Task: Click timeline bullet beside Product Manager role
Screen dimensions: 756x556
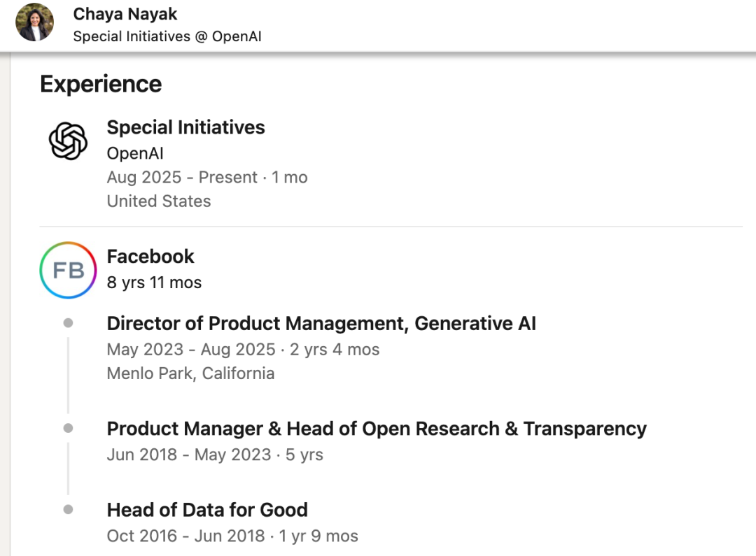Action: point(68,428)
